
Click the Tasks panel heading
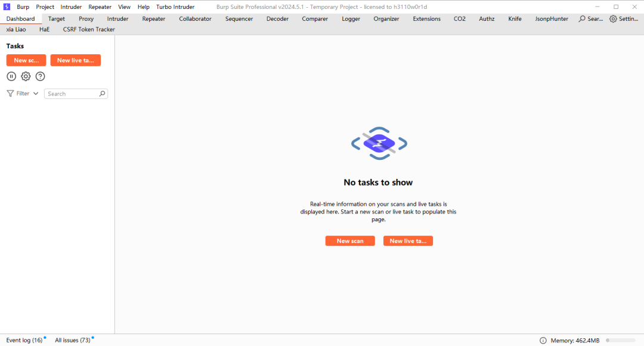click(x=15, y=46)
